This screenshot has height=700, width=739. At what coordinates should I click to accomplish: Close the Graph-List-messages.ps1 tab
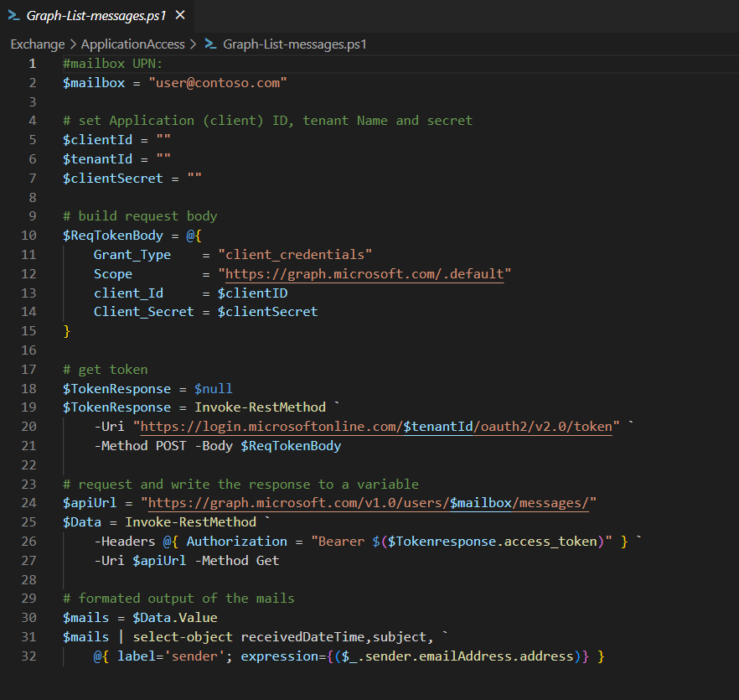click(x=180, y=16)
